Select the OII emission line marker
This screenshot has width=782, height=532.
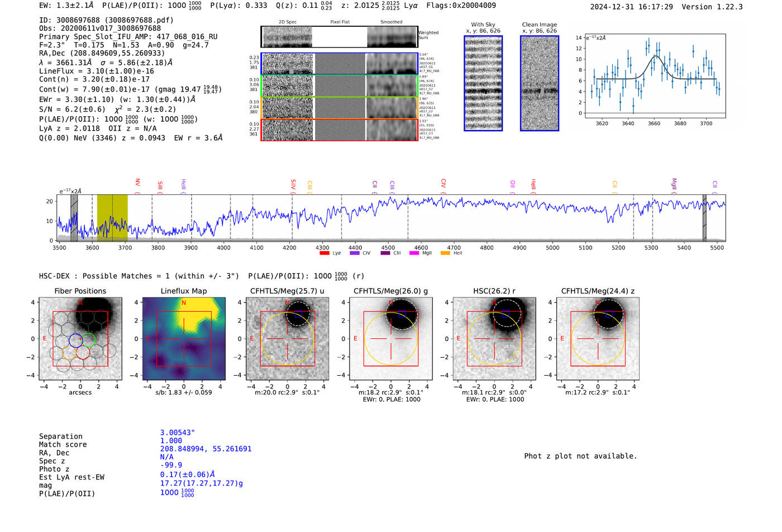(513, 186)
